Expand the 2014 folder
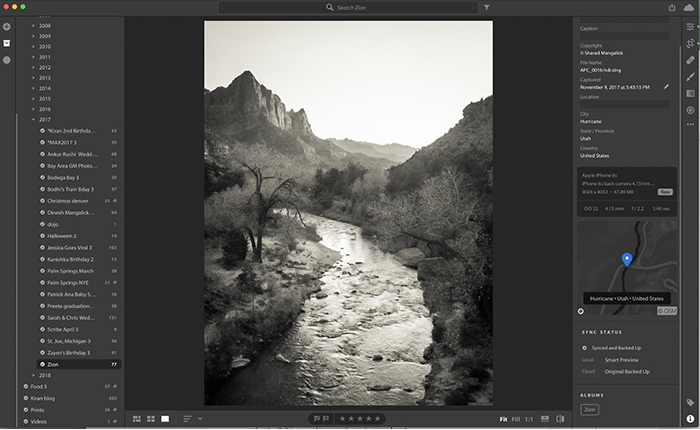Screen dimensions: 700x430 pos(33,88)
